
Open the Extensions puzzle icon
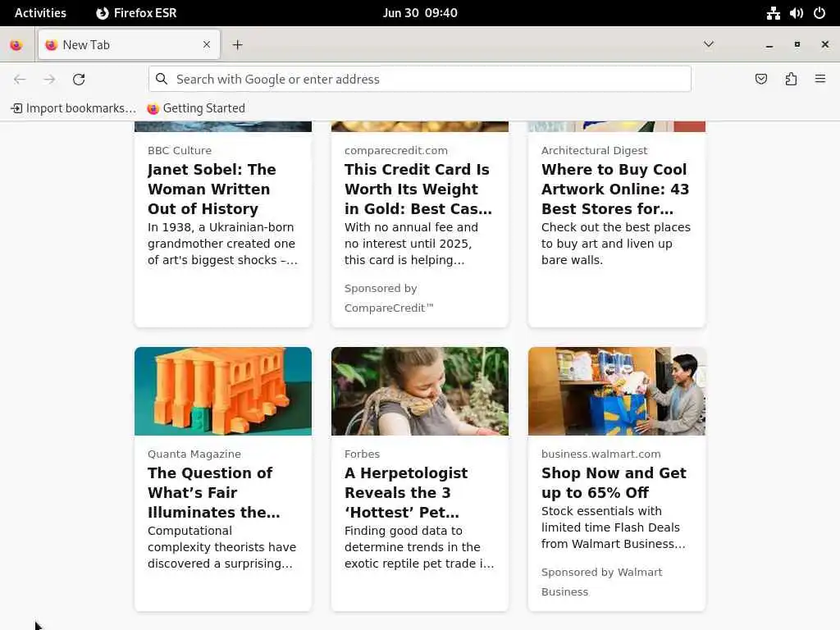point(791,79)
